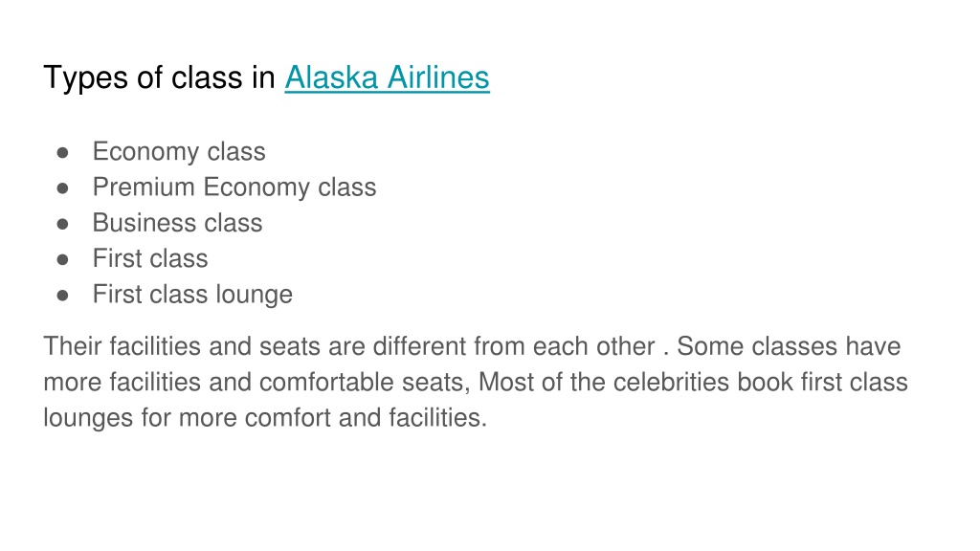Click the Business class bullet item
The height and width of the screenshot is (551, 980).
(177, 223)
